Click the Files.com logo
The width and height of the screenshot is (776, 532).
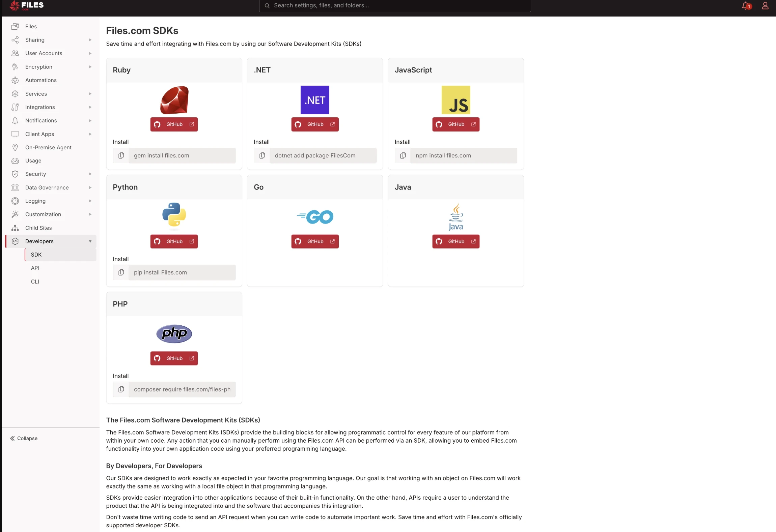[27, 5]
